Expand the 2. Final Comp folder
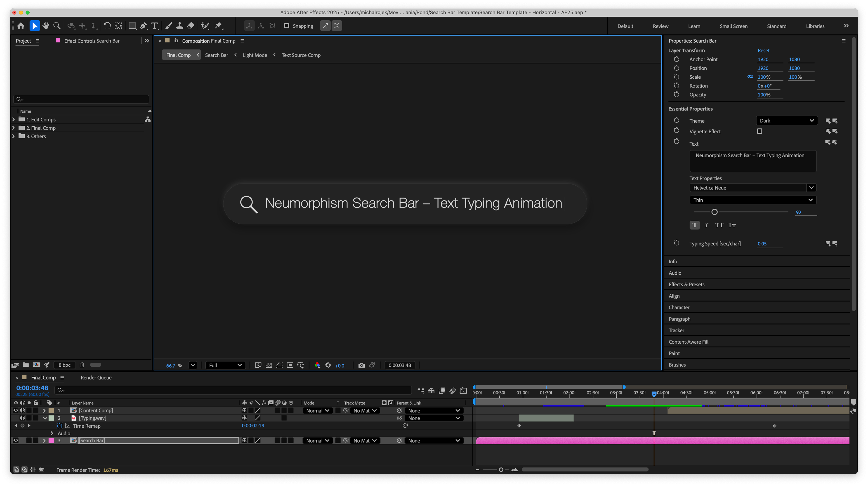The image size is (868, 486). click(14, 128)
